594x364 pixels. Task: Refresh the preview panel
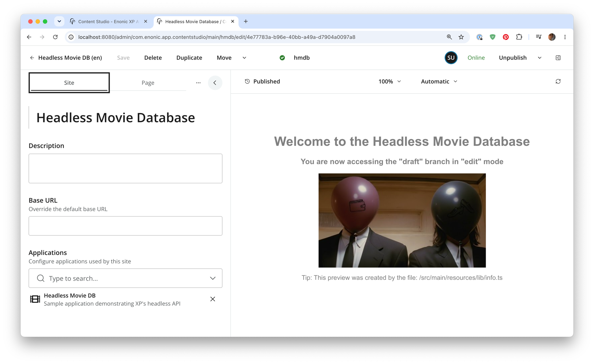click(x=558, y=82)
